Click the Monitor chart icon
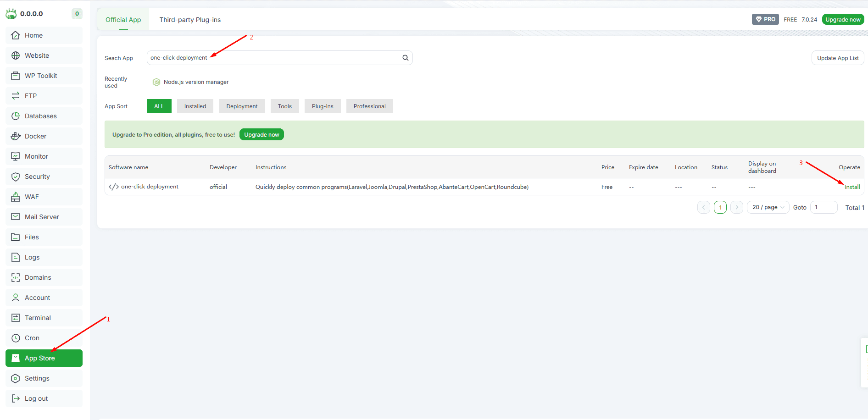This screenshot has width=868, height=420. [x=16, y=156]
